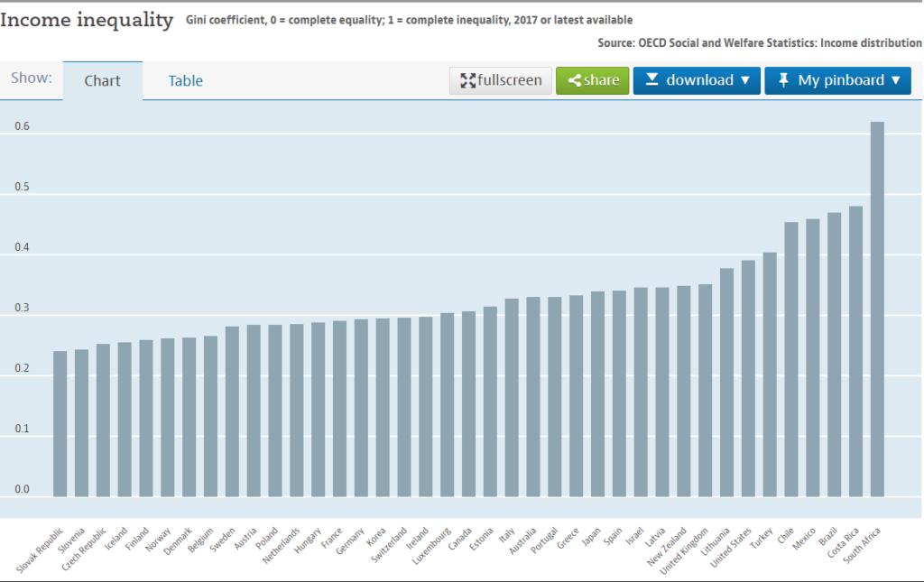Click the 'Portugal' axis label
The height and width of the screenshot is (582, 924).
point(544,540)
